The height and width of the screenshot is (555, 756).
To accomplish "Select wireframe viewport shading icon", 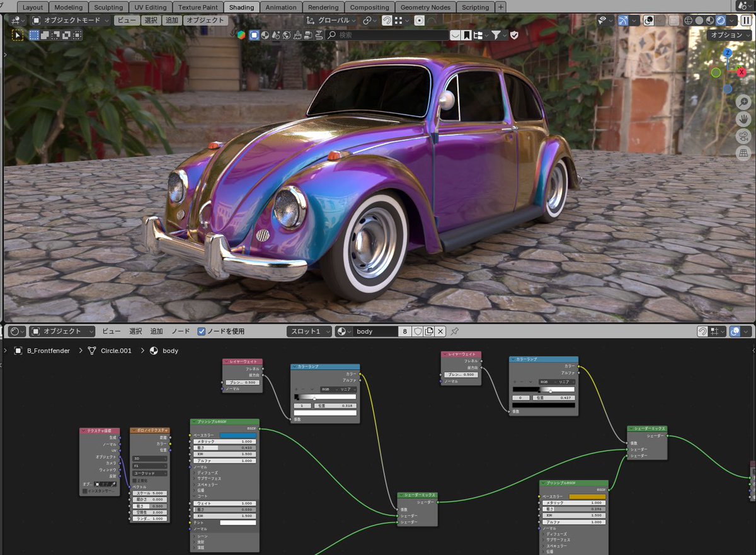I will (x=688, y=20).
